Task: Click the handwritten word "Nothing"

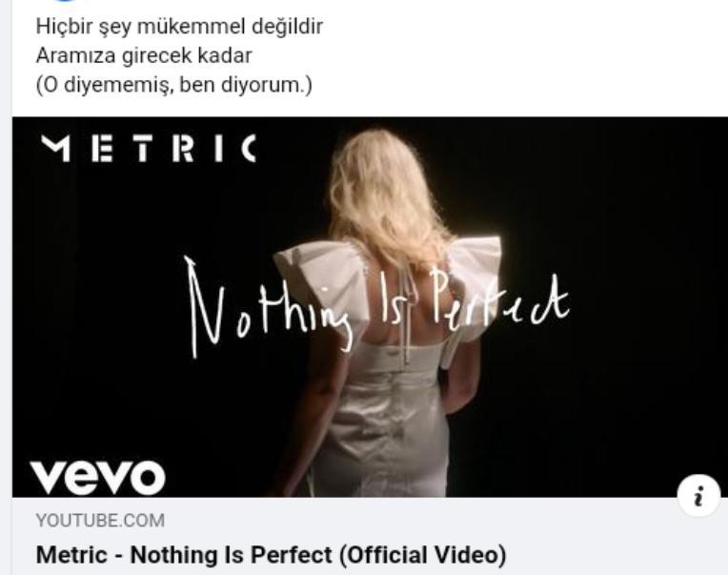Action: (x=269, y=306)
